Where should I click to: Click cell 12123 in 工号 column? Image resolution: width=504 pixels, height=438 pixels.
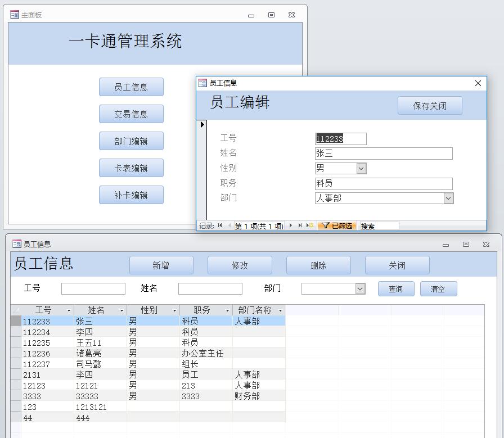tap(48, 385)
